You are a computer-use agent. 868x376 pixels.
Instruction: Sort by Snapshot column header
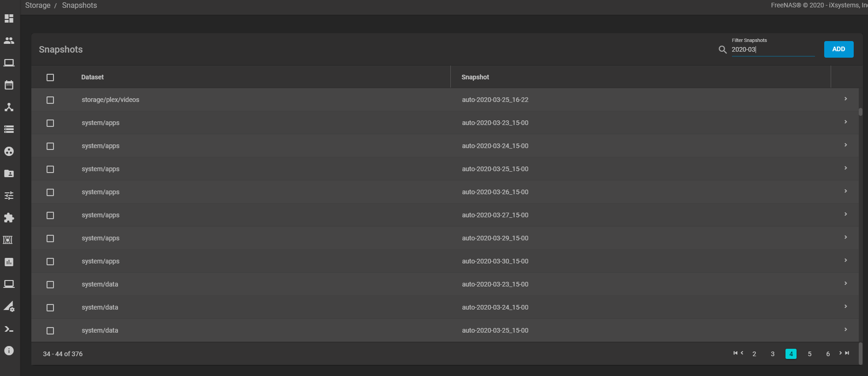(x=475, y=77)
